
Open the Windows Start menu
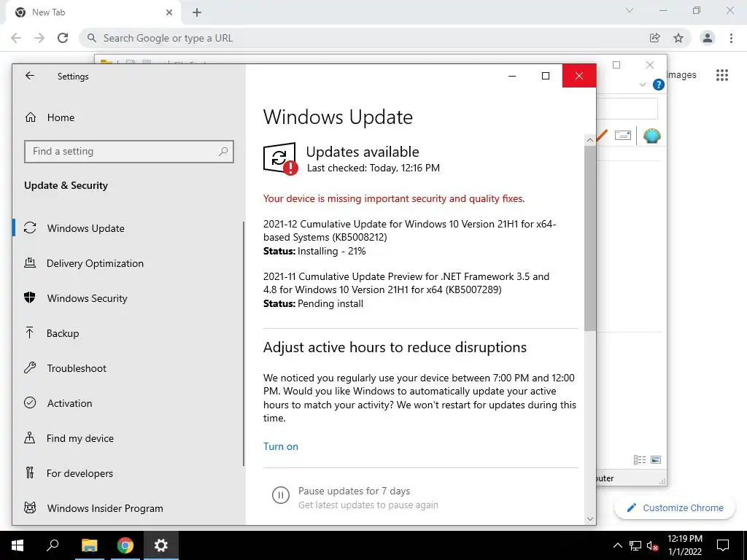click(x=18, y=545)
